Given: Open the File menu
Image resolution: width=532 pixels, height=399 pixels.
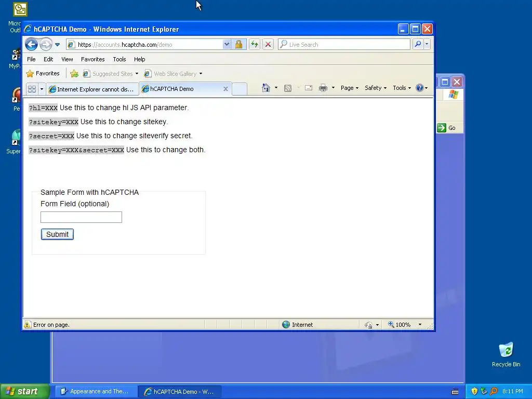Looking at the screenshot, I should click(x=31, y=59).
